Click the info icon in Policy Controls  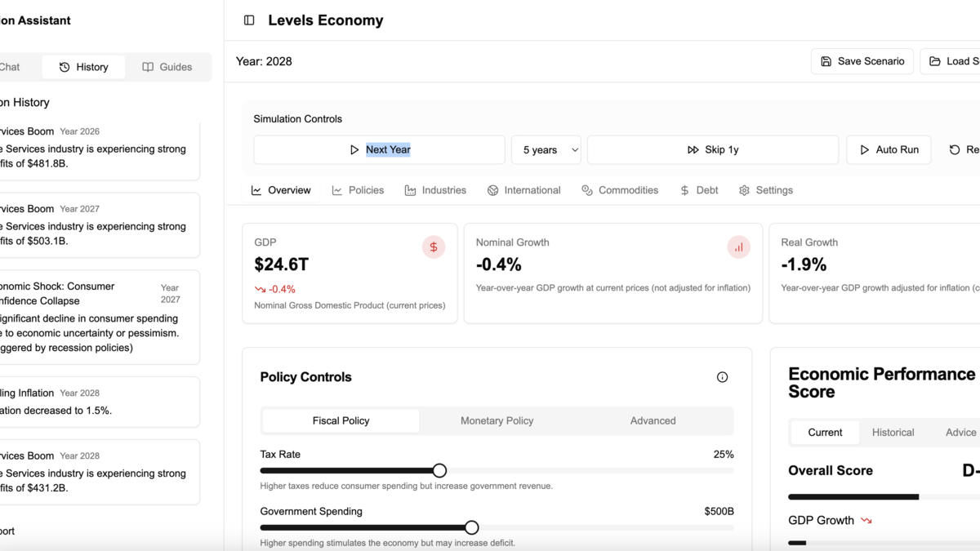pos(722,376)
